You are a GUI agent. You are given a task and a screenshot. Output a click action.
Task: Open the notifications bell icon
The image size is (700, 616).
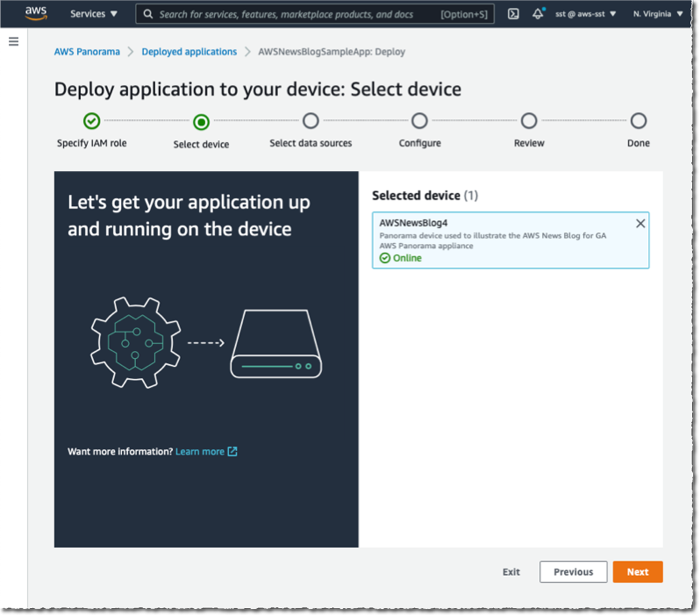538,14
